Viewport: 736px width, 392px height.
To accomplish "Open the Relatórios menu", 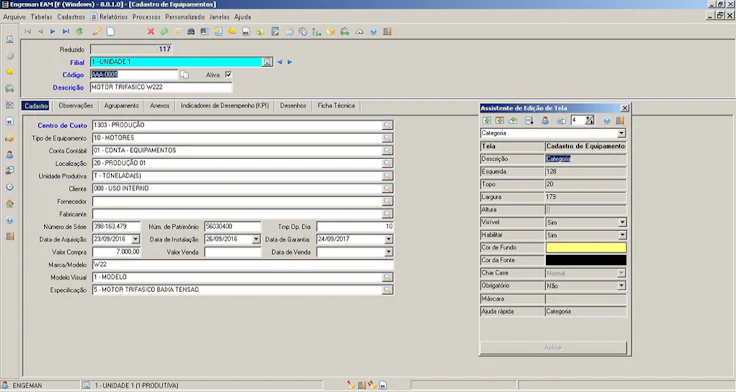I will tap(113, 17).
